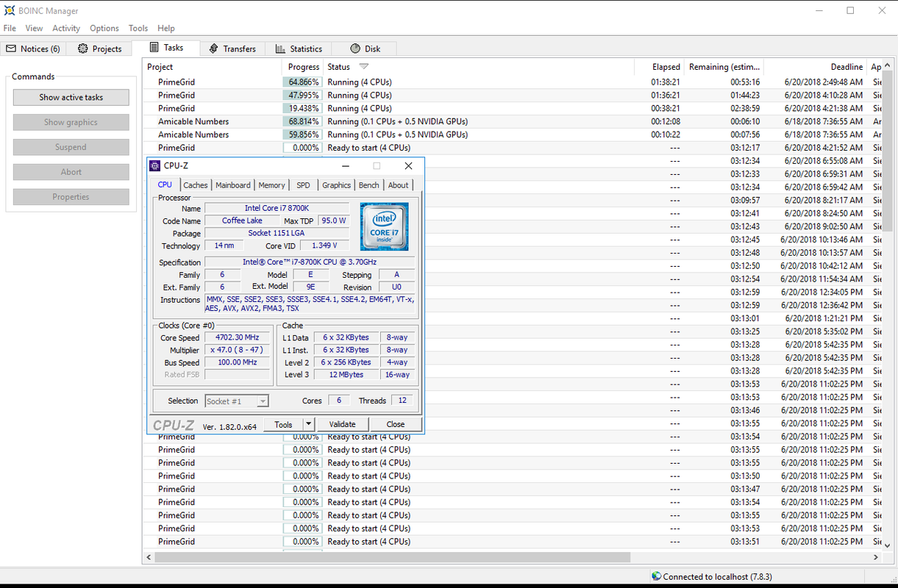The height and width of the screenshot is (588, 898).
Task: Click the Core VID 1.349 V value
Action: (324, 246)
